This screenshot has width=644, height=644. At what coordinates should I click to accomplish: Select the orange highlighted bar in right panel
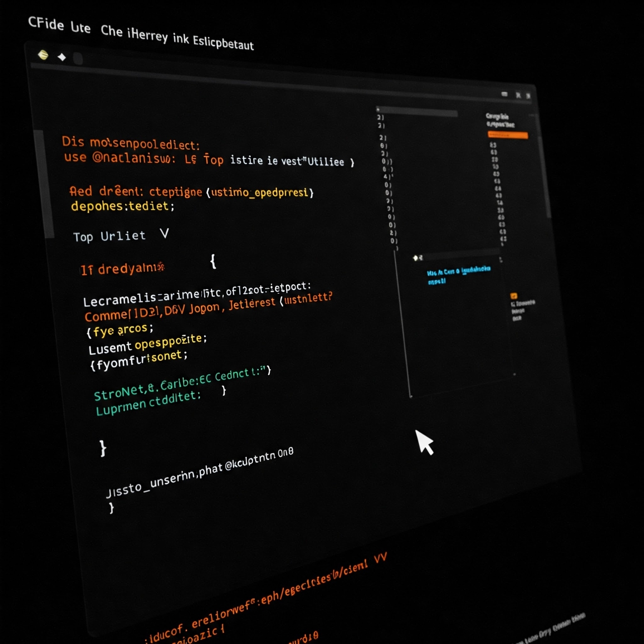[x=508, y=135]
